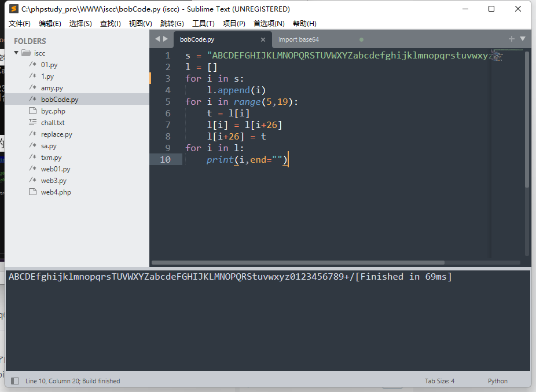Click the iscc folder icon

(26, 53)
